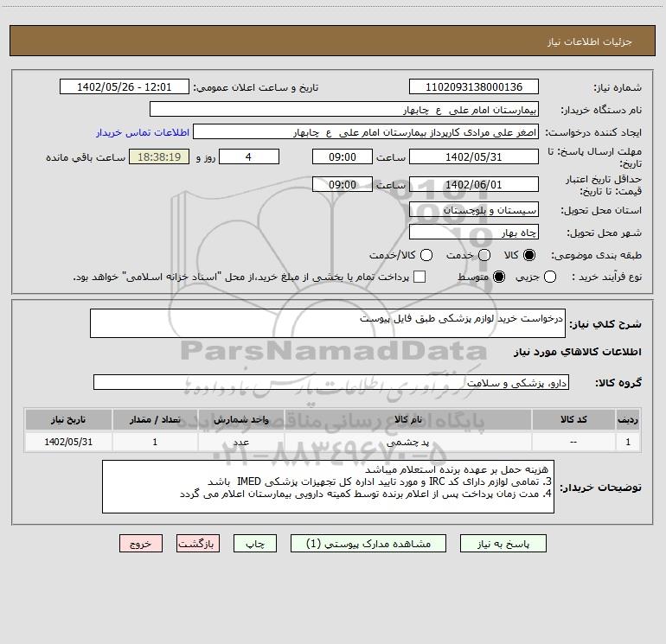Choose جزیی purchase process option
The height and width of the screenshot is (644, 666).
[x=550, y=277]
